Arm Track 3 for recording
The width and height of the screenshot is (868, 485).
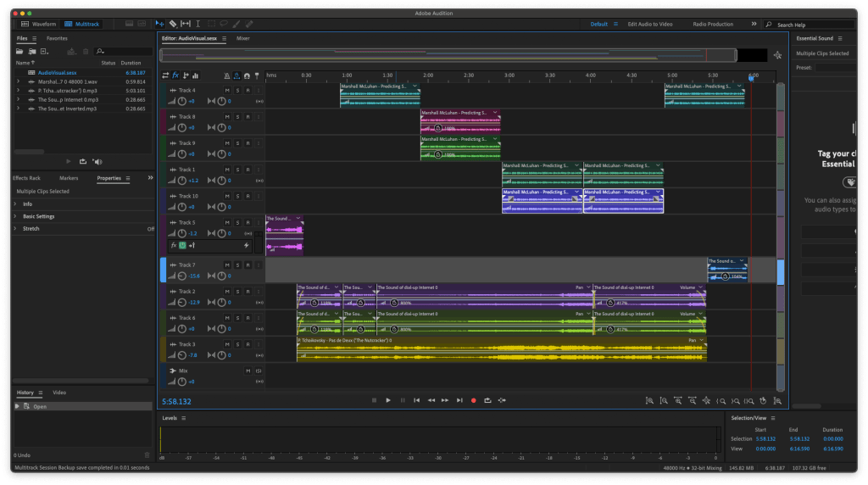point(248,344)
